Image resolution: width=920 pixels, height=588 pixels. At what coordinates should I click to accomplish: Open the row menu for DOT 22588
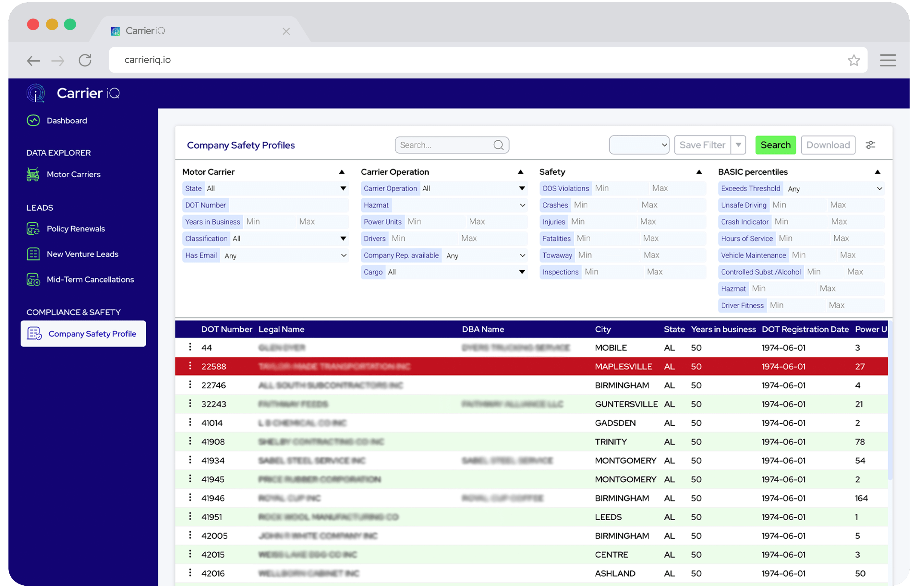coord(190,366)
